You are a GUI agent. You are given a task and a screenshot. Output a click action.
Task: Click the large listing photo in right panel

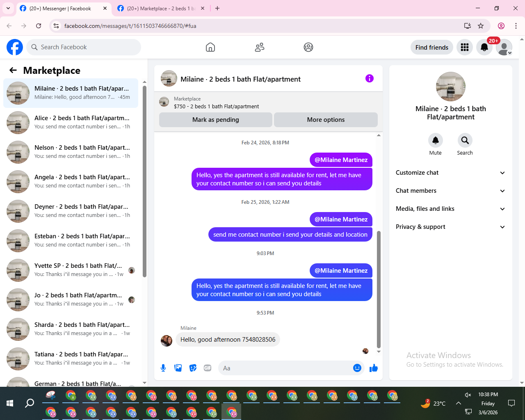451,87
